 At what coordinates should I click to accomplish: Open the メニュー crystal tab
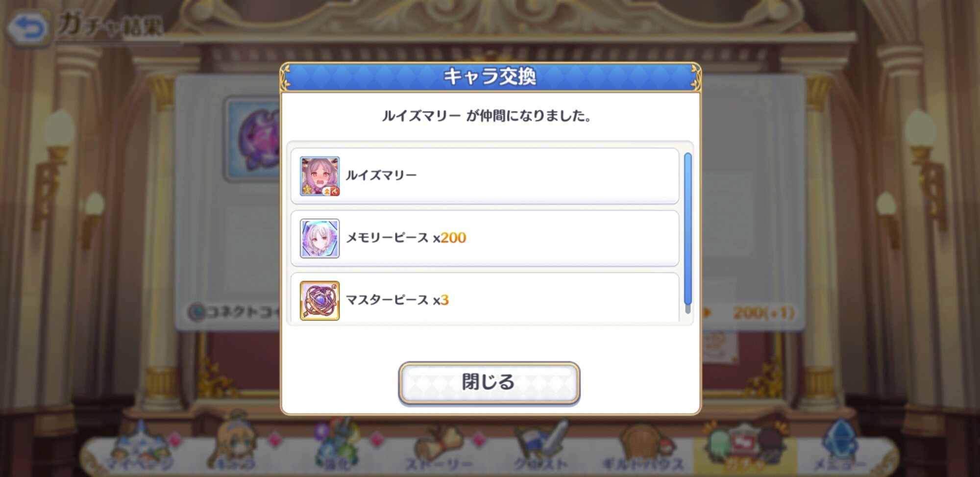(x=839, y=447)
